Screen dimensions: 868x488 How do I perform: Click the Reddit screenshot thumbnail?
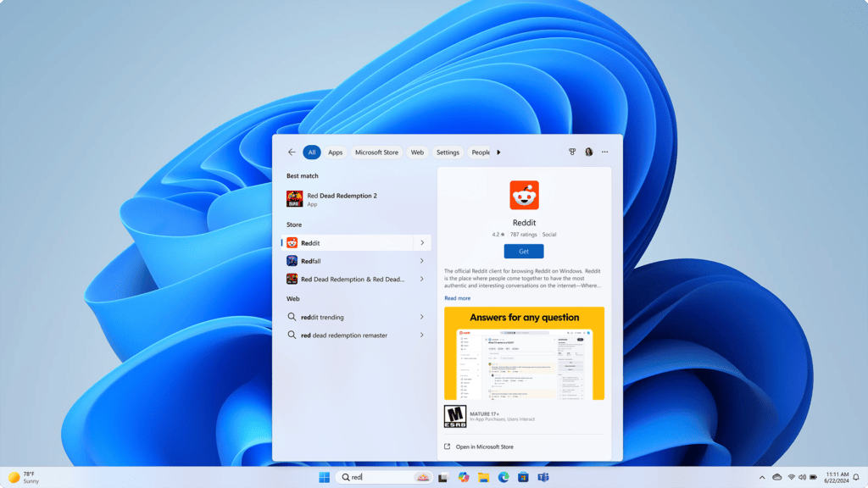(x=524, y=352)
